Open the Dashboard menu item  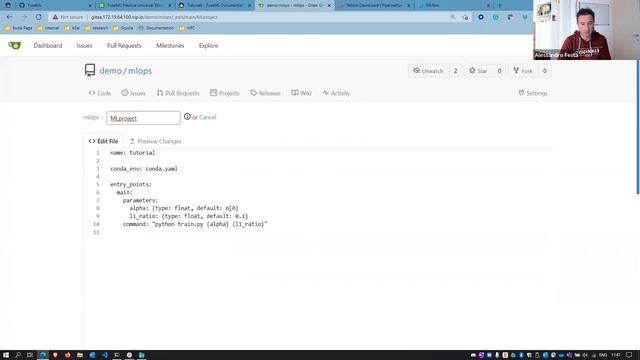[x=48, y=46]
